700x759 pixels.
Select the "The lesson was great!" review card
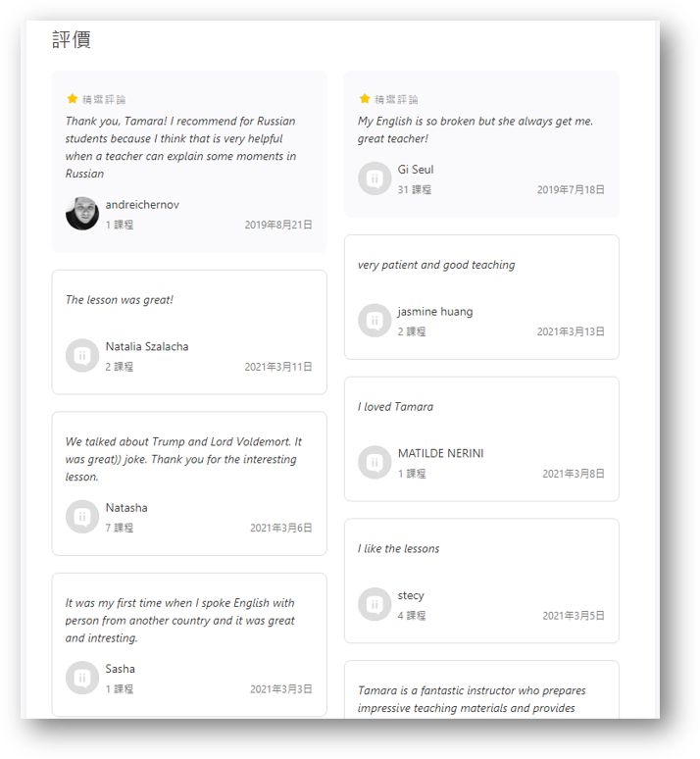point(189,331)
